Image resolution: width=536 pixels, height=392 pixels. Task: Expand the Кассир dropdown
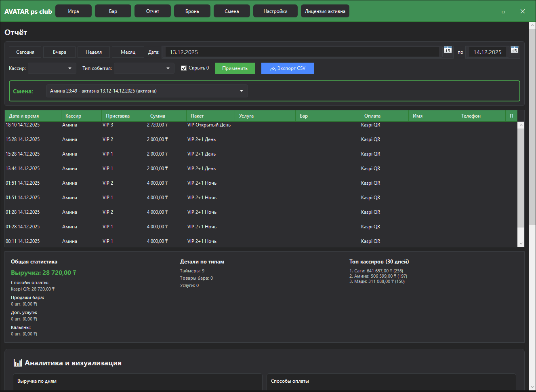pos(52,68)
